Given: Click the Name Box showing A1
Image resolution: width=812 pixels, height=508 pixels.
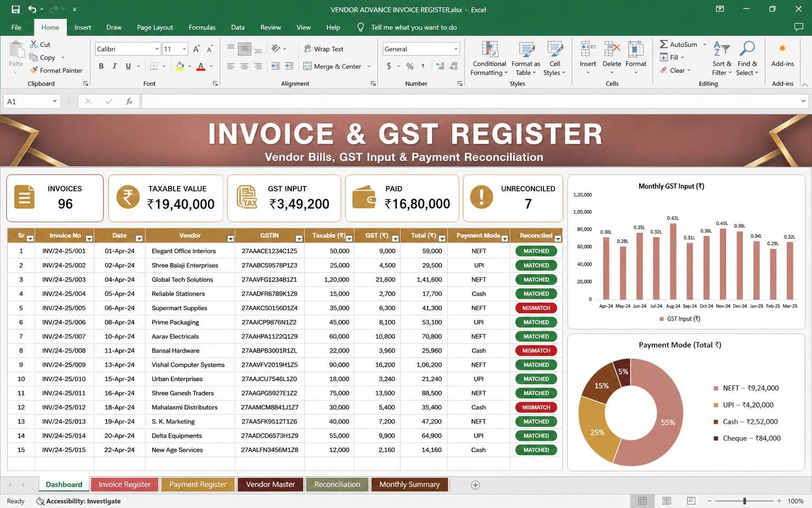Looking at the screenshot, I should [32, 101].
